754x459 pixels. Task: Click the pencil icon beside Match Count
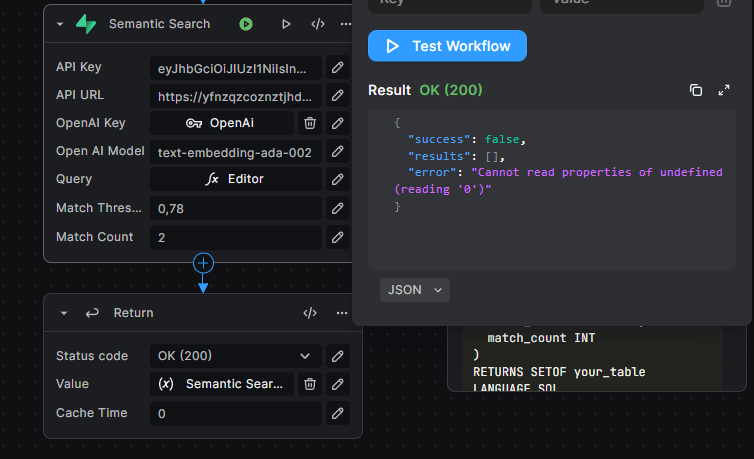click(x=338, y=238)
